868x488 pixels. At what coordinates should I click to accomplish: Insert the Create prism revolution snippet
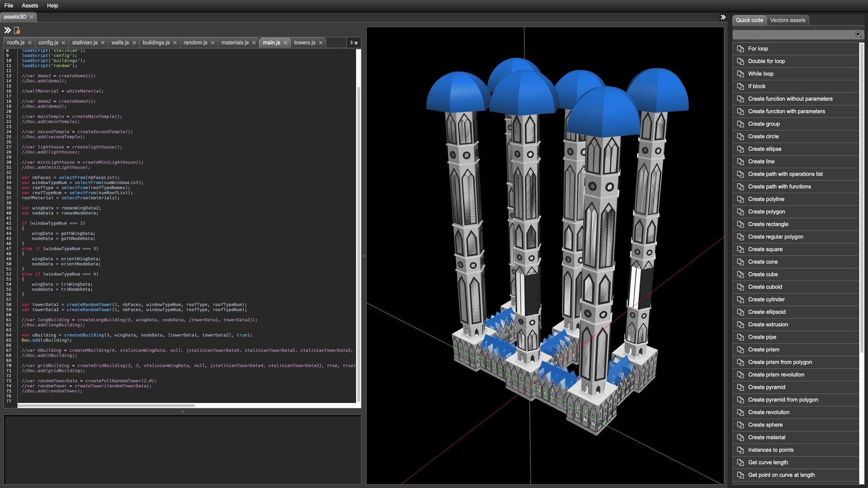pos(776,375)
